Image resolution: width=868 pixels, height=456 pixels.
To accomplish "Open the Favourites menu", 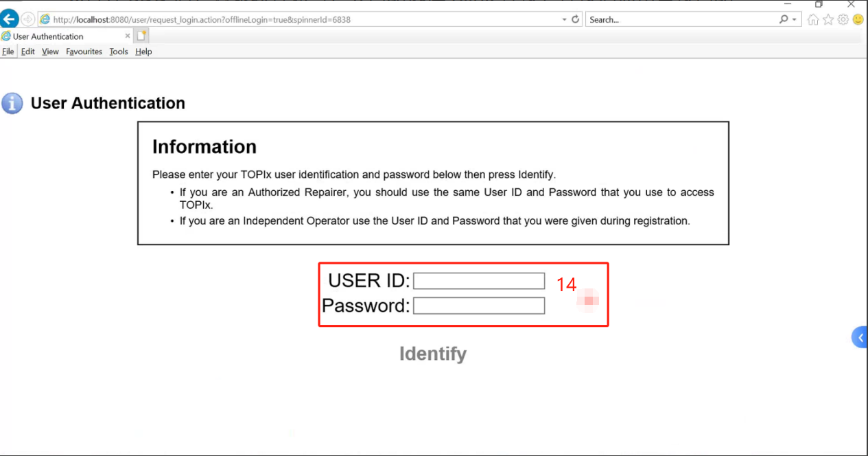I will click(x=84, y=52).
